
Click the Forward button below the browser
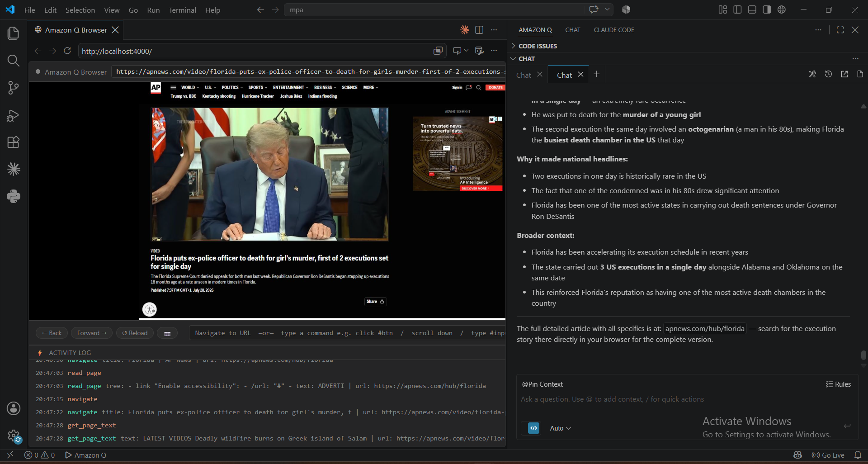pyautogui.click(x=92, y=333)
